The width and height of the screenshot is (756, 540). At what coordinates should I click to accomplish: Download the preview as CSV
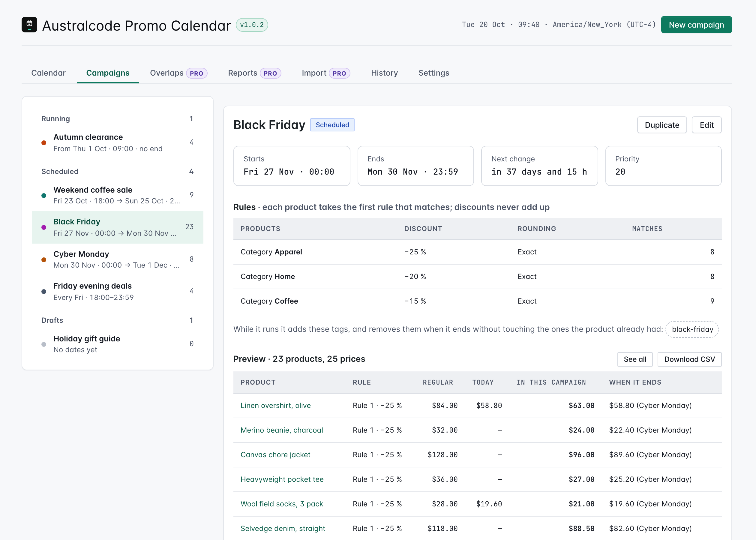point(689,359)
